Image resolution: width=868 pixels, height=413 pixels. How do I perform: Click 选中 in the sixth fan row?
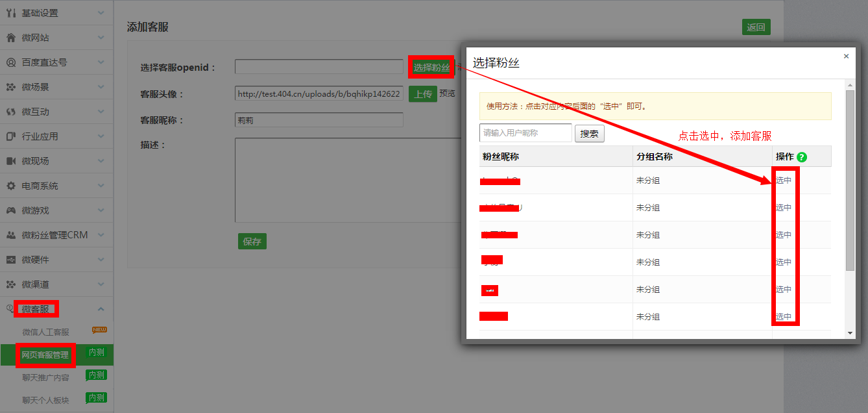784,317
